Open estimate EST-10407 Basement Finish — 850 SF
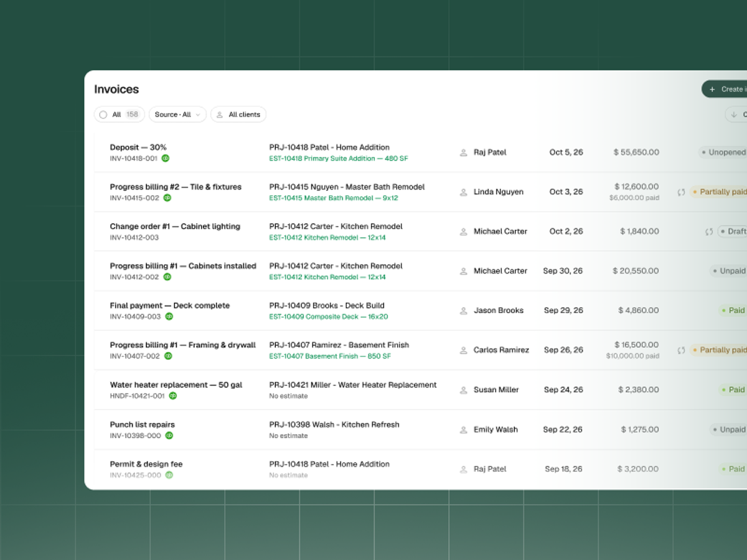The height and width of the screenshot is (560, 747). pos(330,357)
